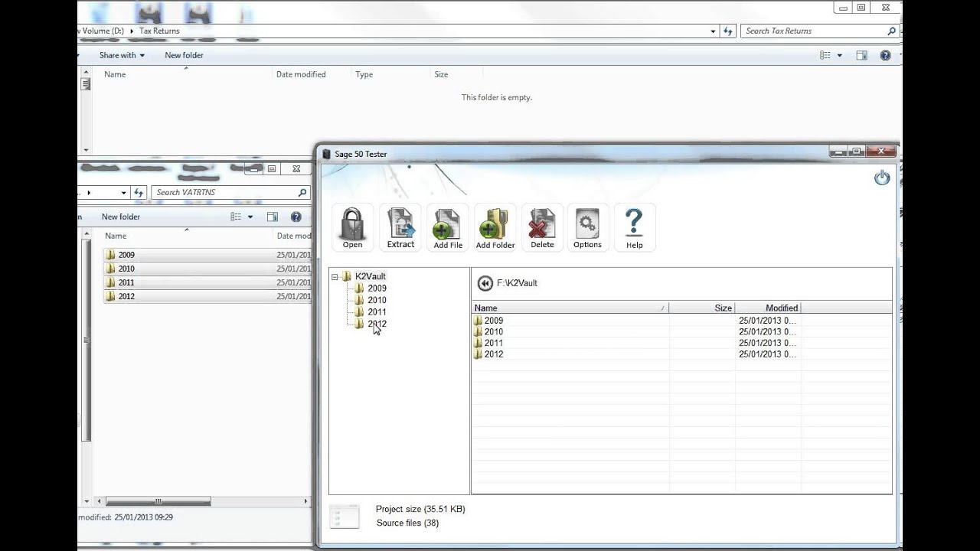Select 2009 folder in VATRTNS window
The height and width of the screenshot is (551, 980).
[207, 255]
